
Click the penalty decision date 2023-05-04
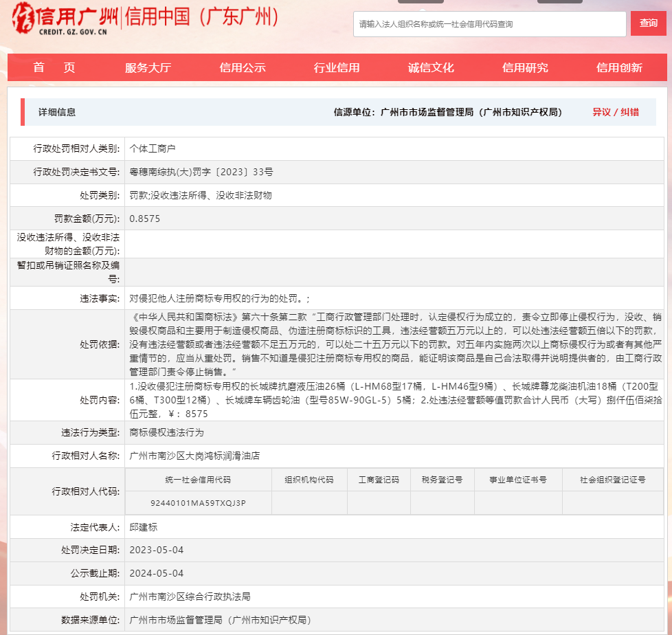click(157, 550)
